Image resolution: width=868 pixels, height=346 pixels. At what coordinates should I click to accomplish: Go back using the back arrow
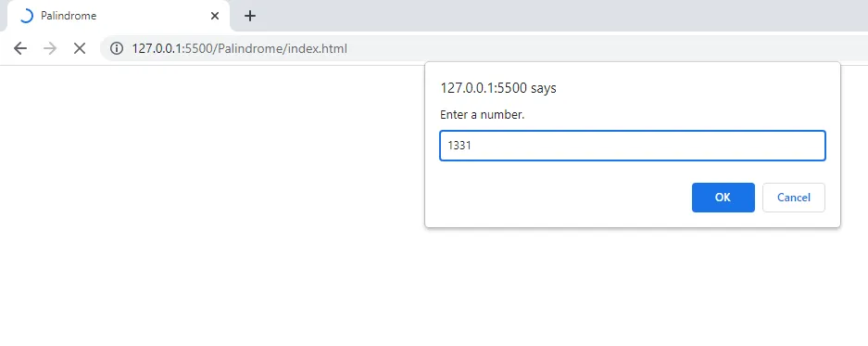click(x=20, y=49)
